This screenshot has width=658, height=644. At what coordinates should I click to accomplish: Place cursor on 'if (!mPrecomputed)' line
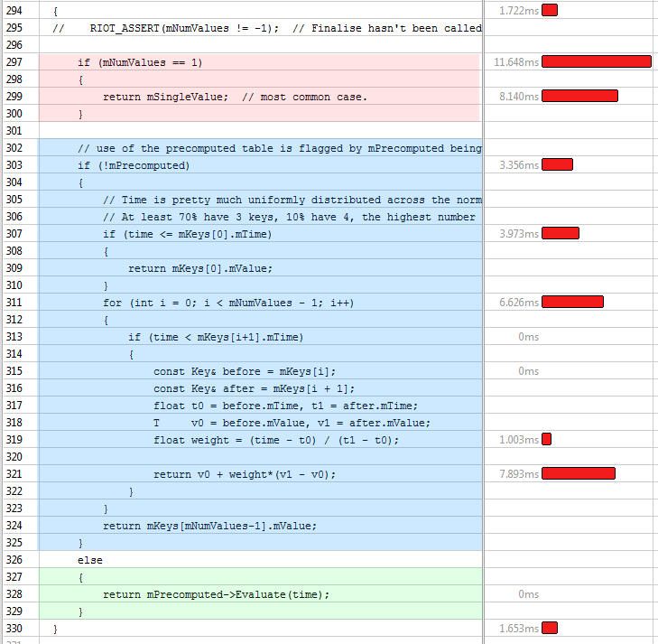click(x=133, y=165)
